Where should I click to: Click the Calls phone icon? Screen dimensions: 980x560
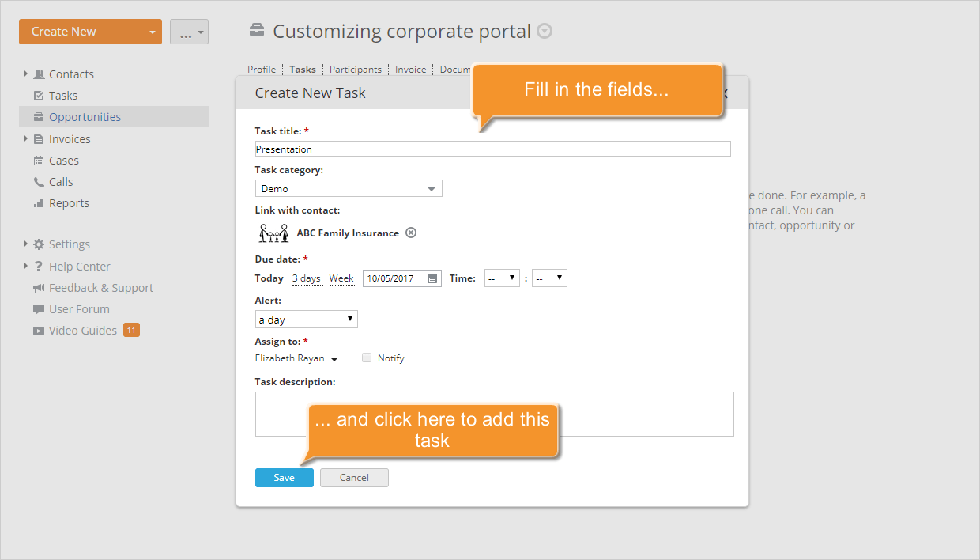37,181
